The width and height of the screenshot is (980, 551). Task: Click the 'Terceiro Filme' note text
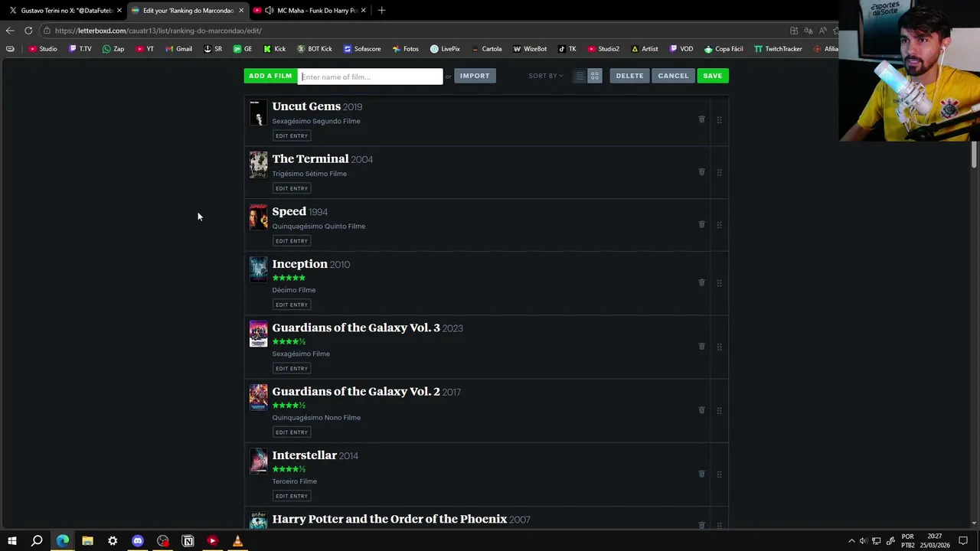tap(295, 481)
